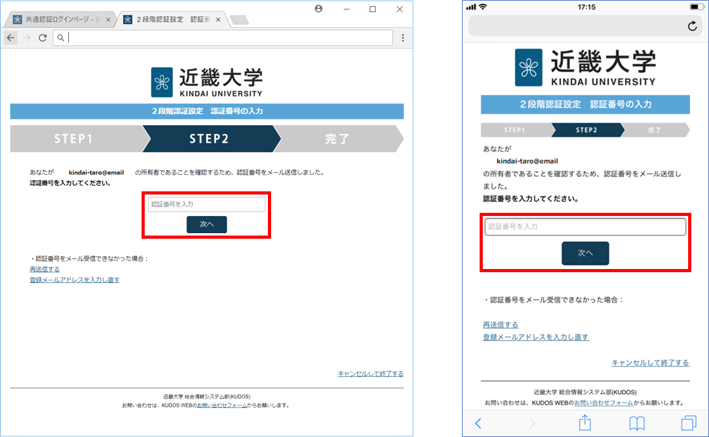Viewport: 709px width, 437px height.
Task: Open the Chrome three-dot menu
Action: click(402, 38)
